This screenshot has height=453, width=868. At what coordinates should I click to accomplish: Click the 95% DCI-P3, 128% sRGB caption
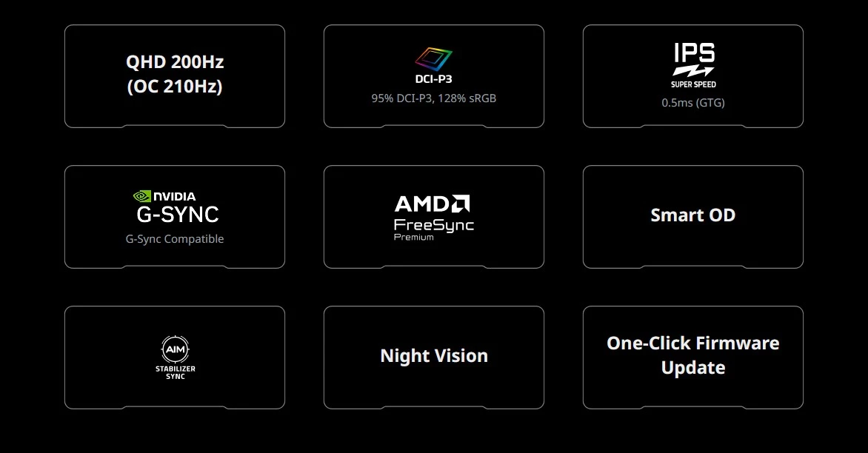pyautogui.click(x=434, y=98)
